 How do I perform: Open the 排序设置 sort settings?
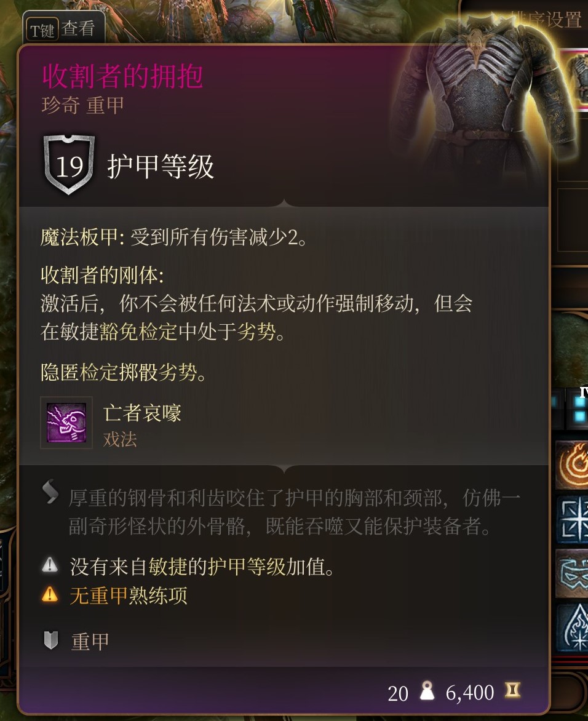point(546,19)
